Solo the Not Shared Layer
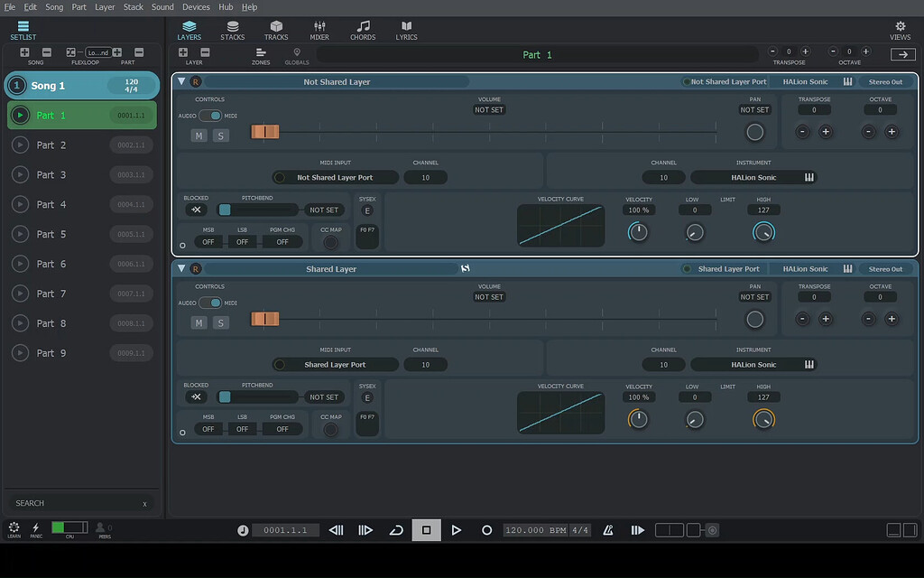 pos(221,135)
